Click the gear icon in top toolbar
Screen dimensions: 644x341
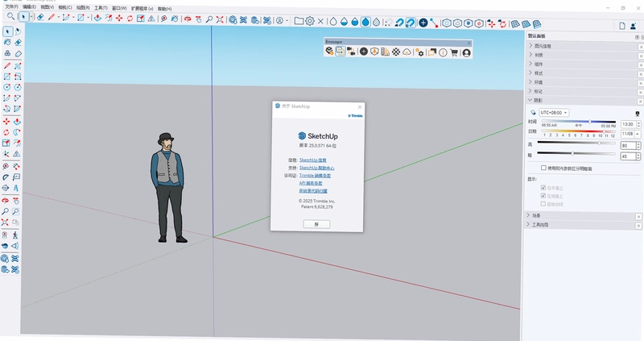[311, 21]
